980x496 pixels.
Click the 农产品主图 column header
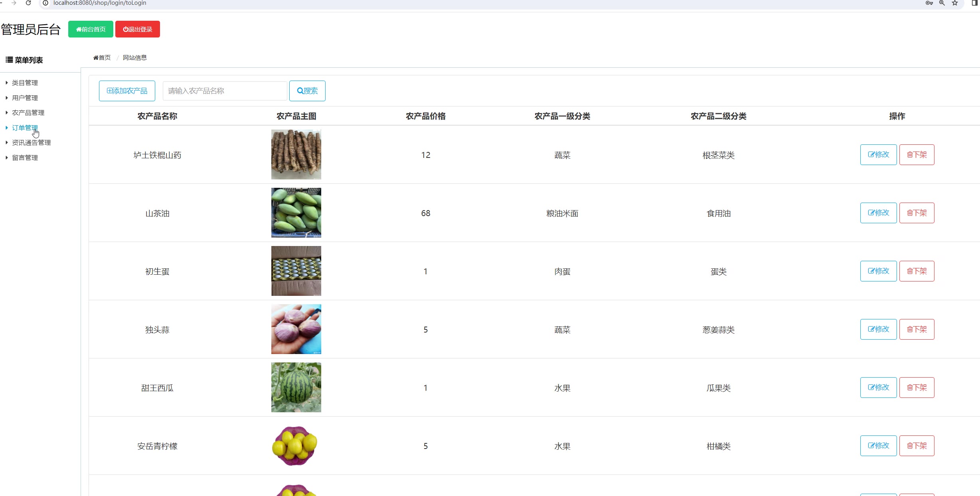[296, 116]
